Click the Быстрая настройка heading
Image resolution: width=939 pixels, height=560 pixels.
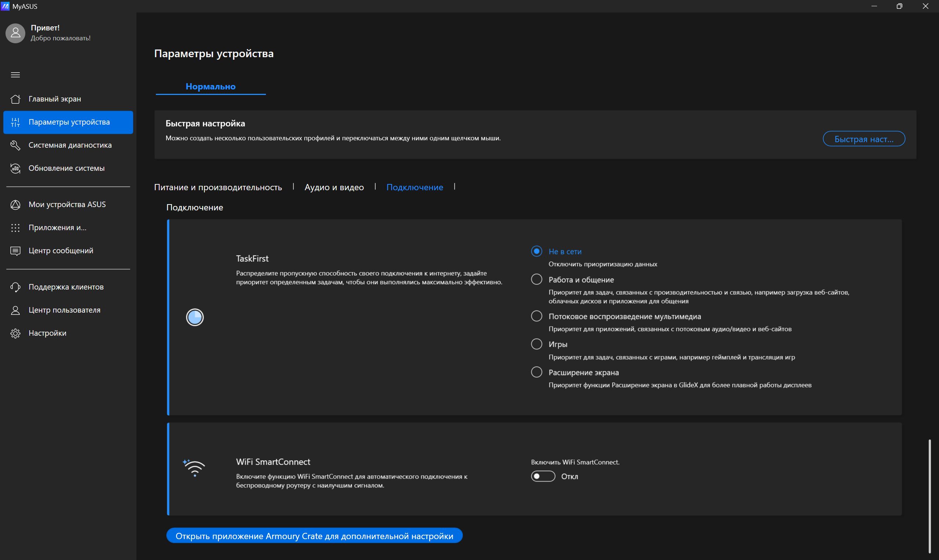(x=205, y=124)
